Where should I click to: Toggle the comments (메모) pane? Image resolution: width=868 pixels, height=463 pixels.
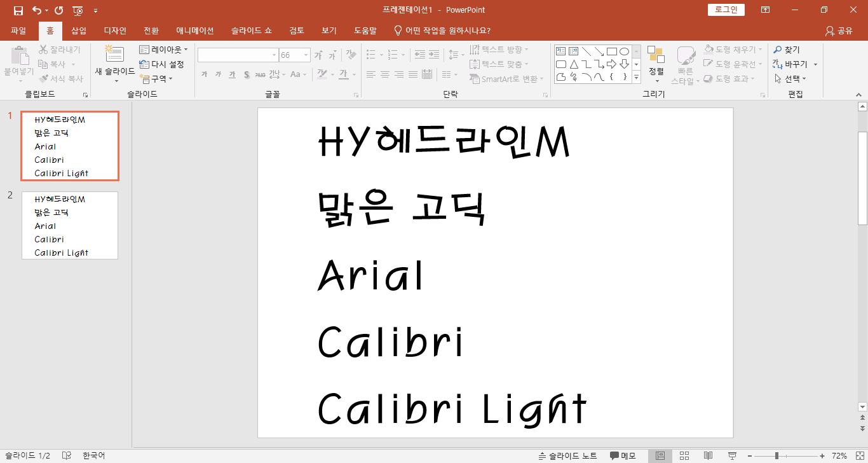pyautogui.click(x=623, y=456)
